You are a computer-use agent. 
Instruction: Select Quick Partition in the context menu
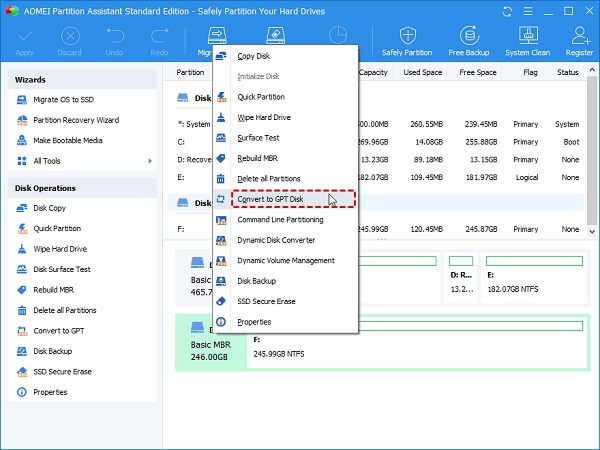coord(285,97)
